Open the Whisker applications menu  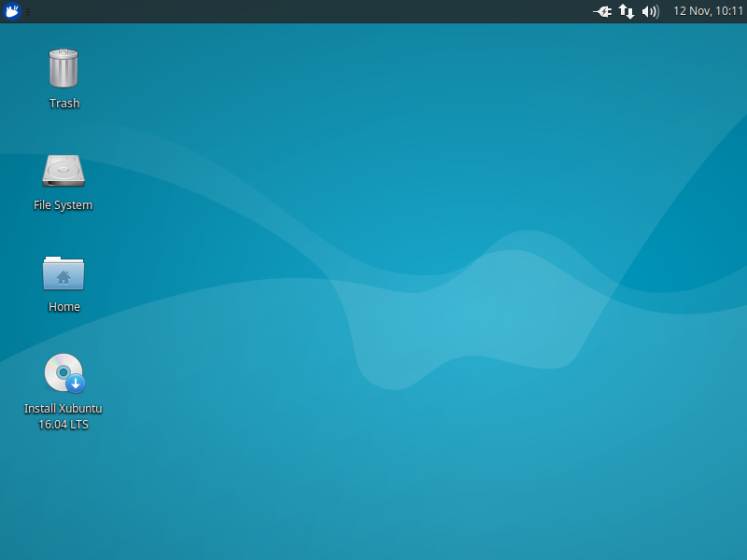click(x=12, y=11)
